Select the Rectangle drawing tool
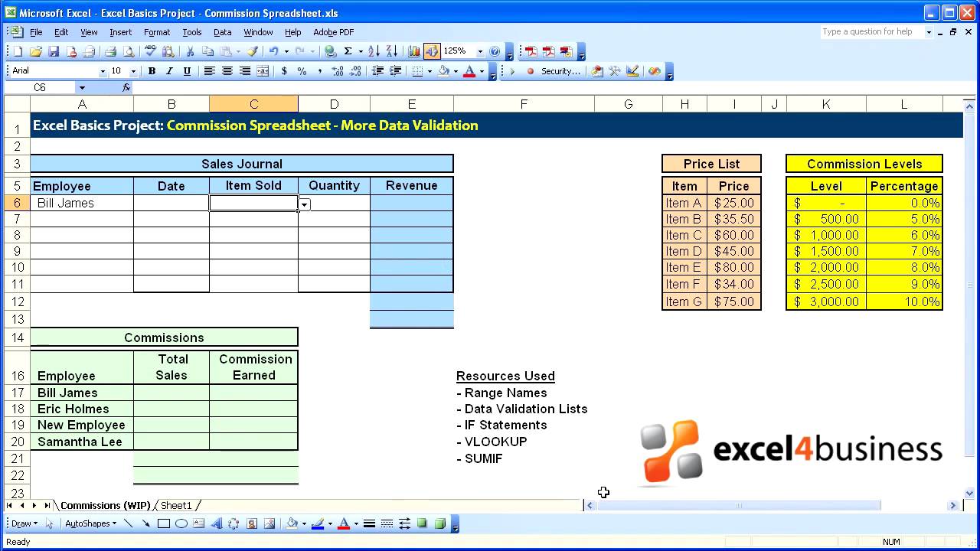 point(164,523)
